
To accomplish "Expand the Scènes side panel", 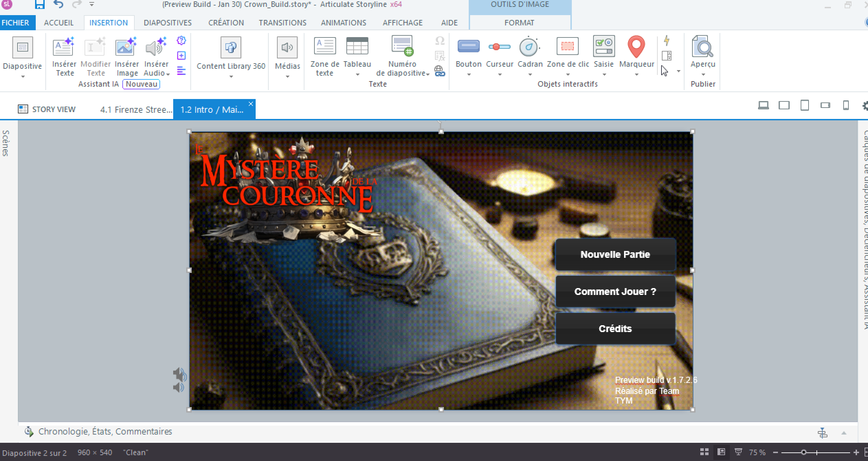I will (6, 143).
